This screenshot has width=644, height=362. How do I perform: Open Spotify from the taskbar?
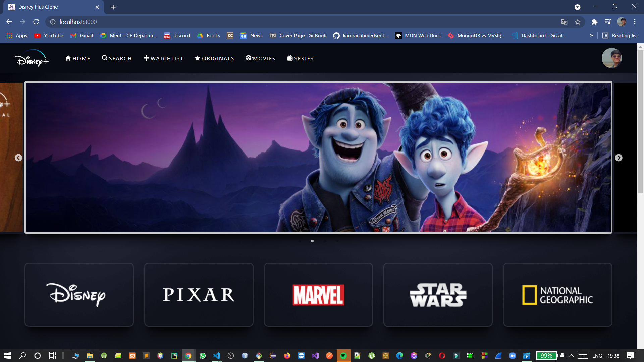point(343,356)
